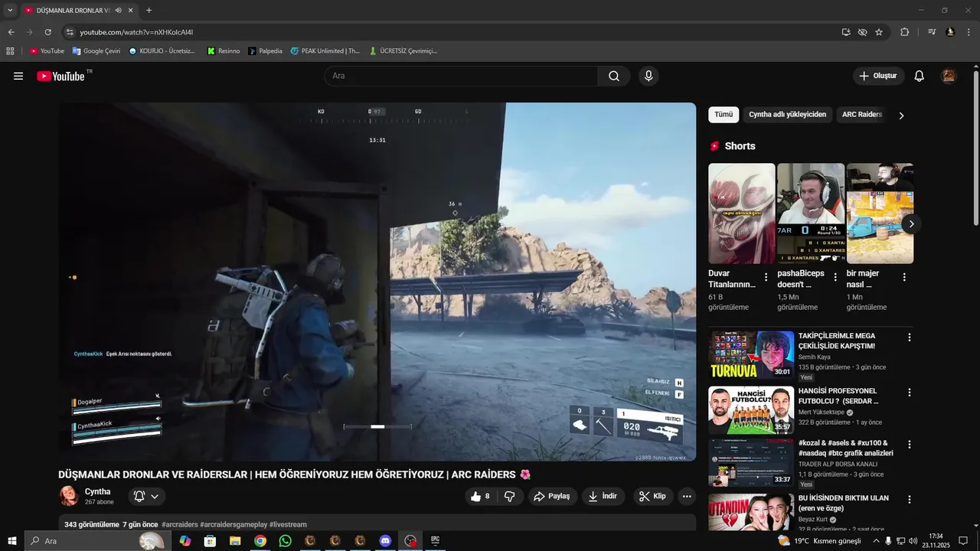This screenshot has width=980, height=551.
Task: Download the video with İndir
Action: 603,496
